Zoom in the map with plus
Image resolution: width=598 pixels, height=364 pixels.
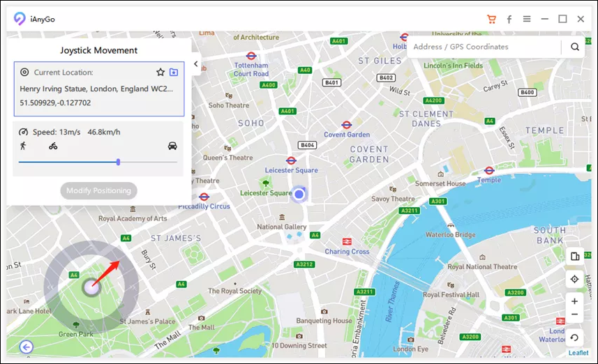click(575, 301)
